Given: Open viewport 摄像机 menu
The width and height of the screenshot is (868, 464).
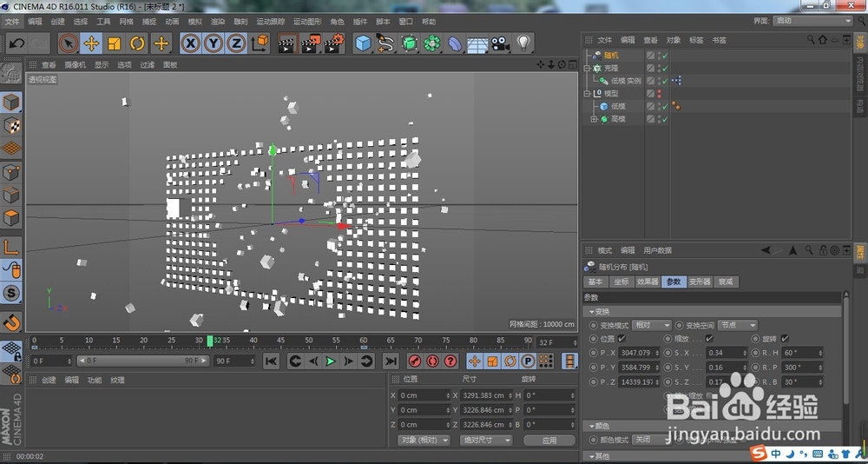Looking at the screenshot, I should [x=76, y=64].
